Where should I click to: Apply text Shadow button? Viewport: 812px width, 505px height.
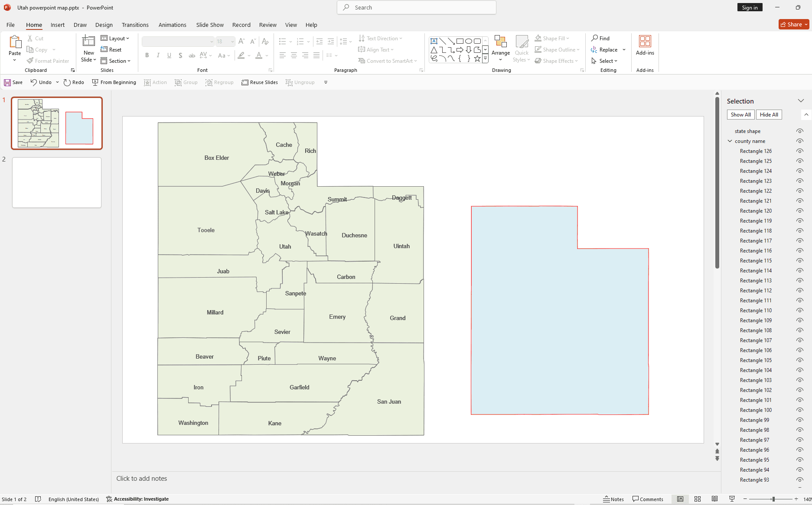(180, 55)
